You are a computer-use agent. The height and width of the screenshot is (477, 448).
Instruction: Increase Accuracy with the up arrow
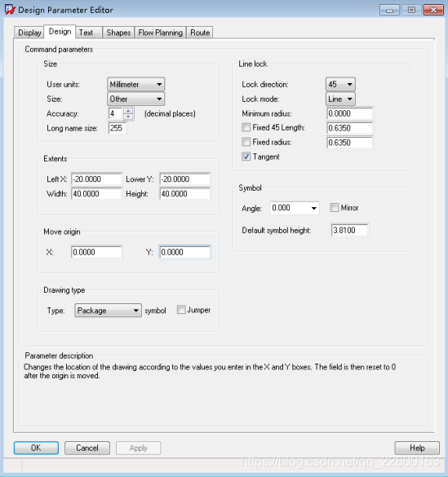128,111
